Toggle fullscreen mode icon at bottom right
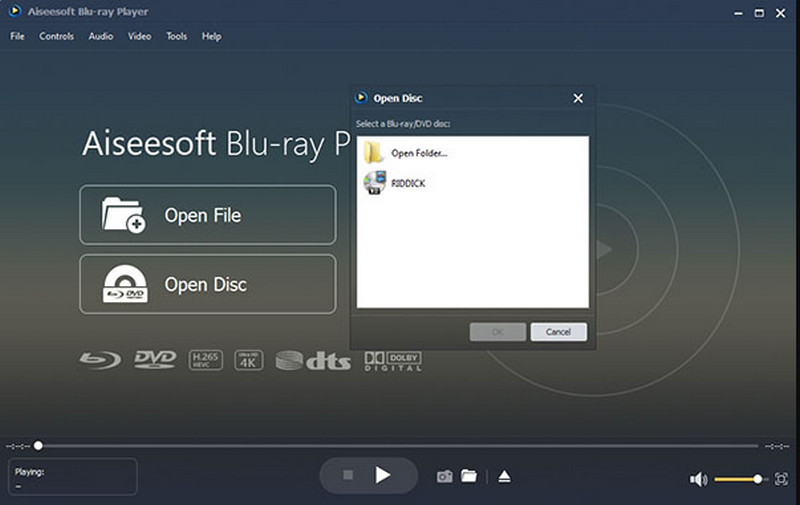The image size is (800, 505). coord(781,480)
